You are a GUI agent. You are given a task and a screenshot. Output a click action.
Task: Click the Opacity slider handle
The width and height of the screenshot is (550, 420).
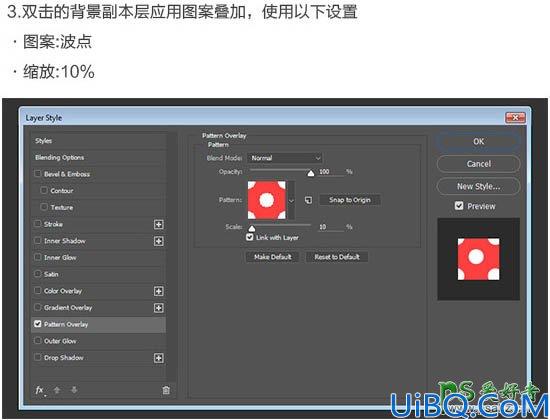(x=311, y=173)
